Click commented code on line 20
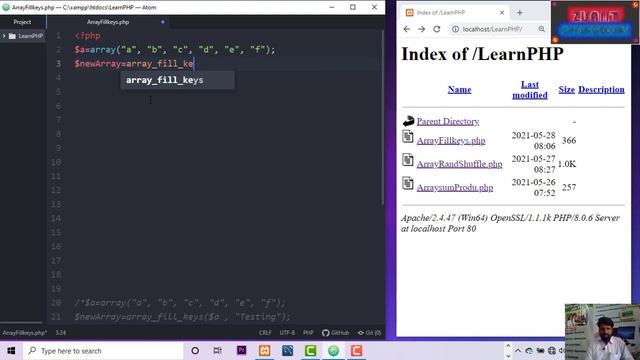640x360 pixels. pyautogui.click(x=180, y=303)
